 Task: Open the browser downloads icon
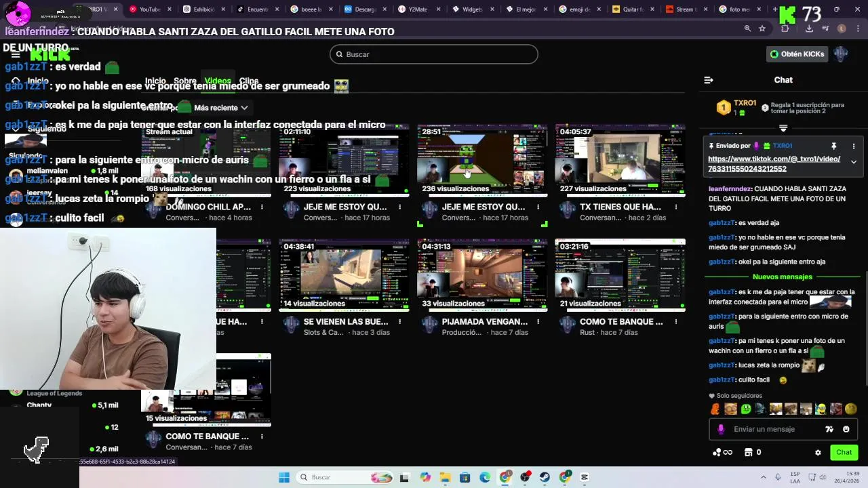808,28
